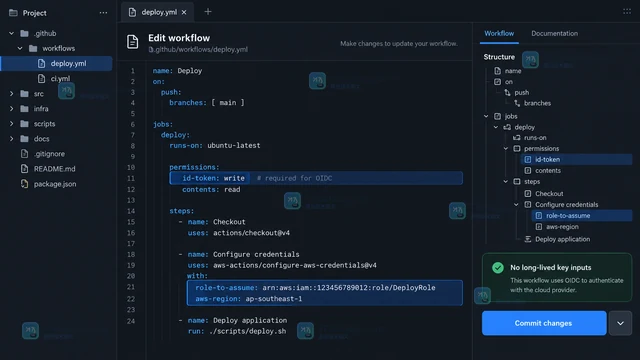Collapse the steps node in Structure
The image size is (640, 360).
click(x=506, y=181)
